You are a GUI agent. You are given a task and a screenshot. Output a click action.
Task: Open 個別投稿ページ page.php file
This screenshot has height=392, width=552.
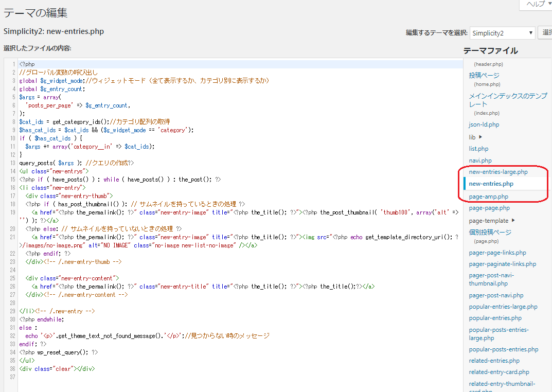click(x=490, y=232)
